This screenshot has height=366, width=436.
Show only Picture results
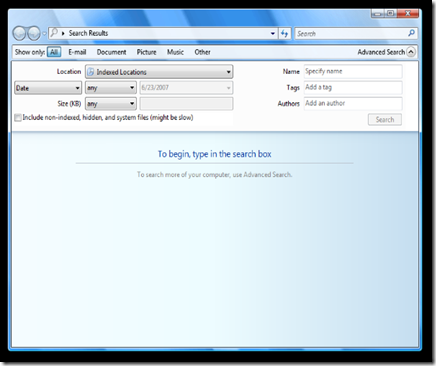pos(146,52)
